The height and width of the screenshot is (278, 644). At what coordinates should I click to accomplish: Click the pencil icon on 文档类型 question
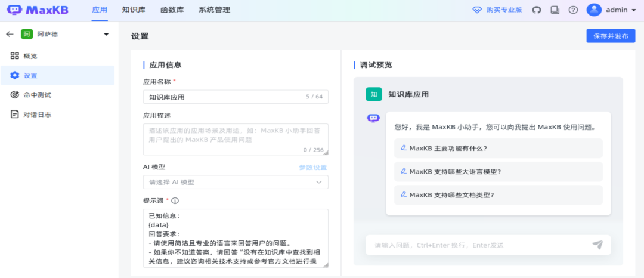tap(404, 195)
